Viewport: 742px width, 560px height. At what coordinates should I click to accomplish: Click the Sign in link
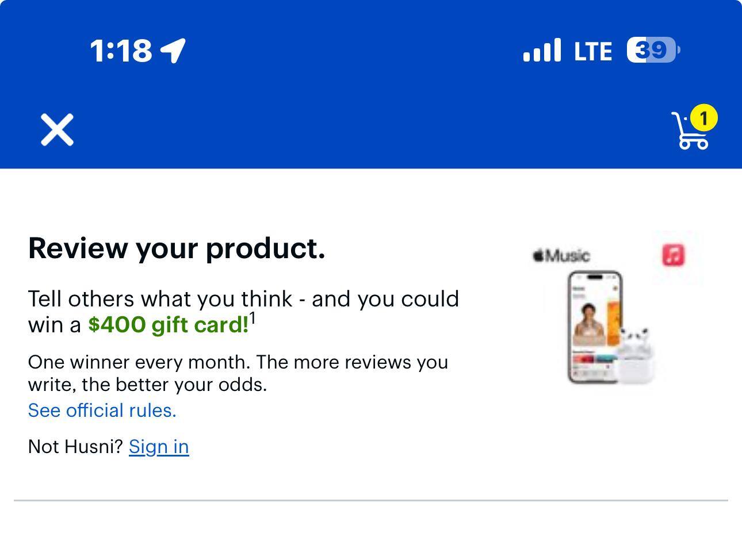click(159, 447)
